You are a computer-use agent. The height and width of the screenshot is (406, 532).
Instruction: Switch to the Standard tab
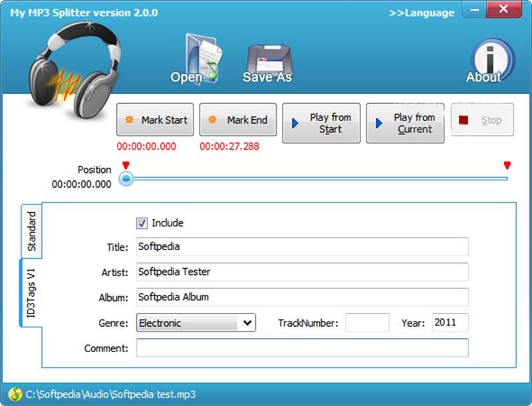(31, 231)
